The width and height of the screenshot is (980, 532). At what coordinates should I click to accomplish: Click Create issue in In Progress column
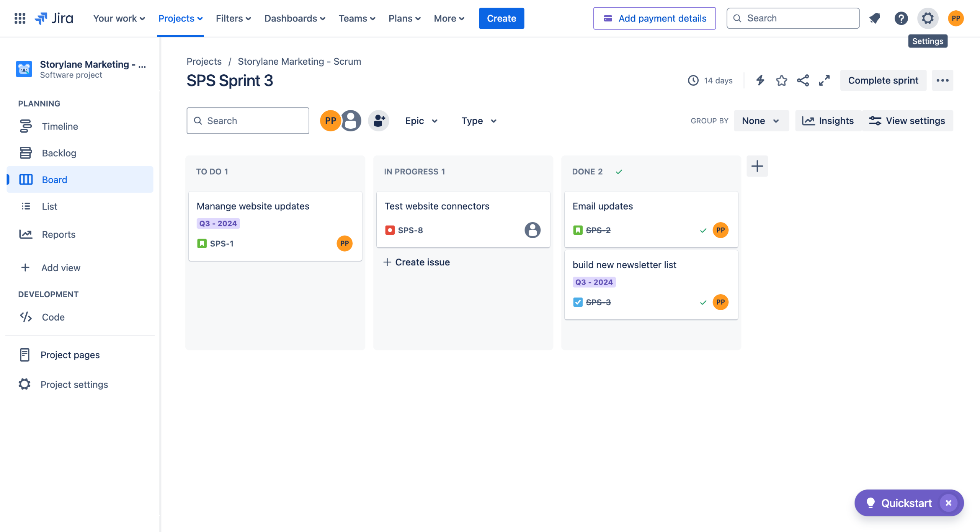[x=417, y=262]
